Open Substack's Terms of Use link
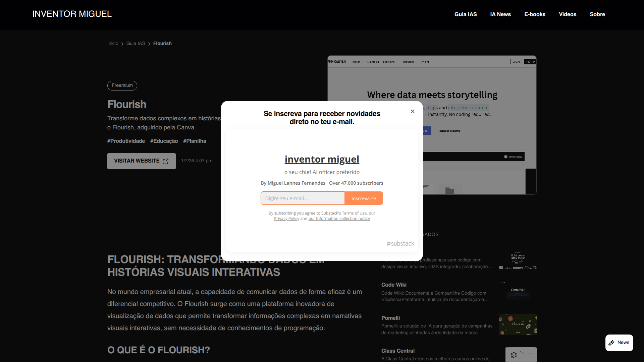 coord(344,213)
